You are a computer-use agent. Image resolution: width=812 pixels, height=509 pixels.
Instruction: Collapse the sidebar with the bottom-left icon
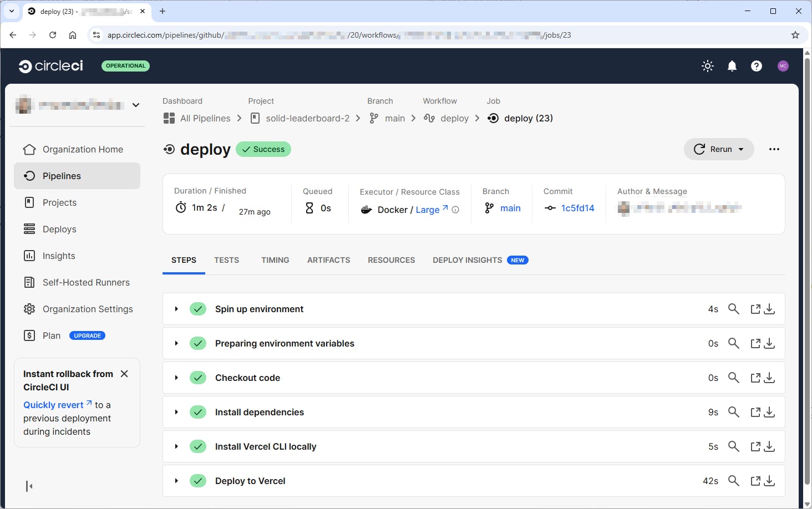(x=29, y=486)
